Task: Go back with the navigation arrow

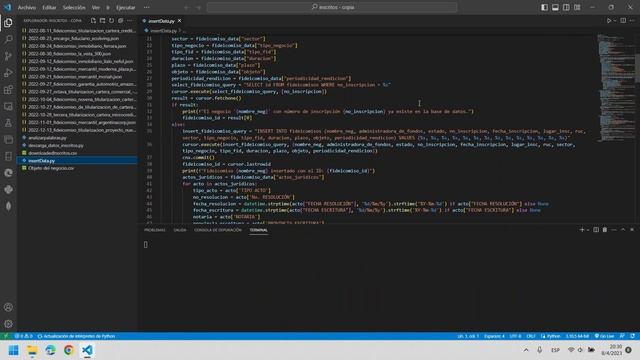Action: coord(187,7)
